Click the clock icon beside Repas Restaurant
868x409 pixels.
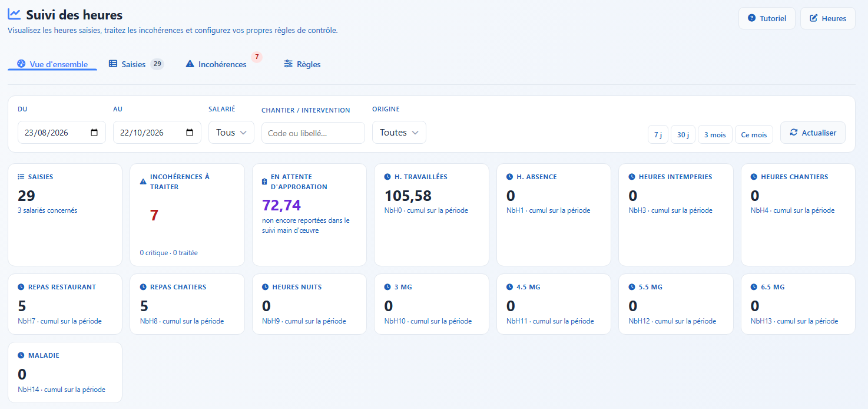pos(21,287)
